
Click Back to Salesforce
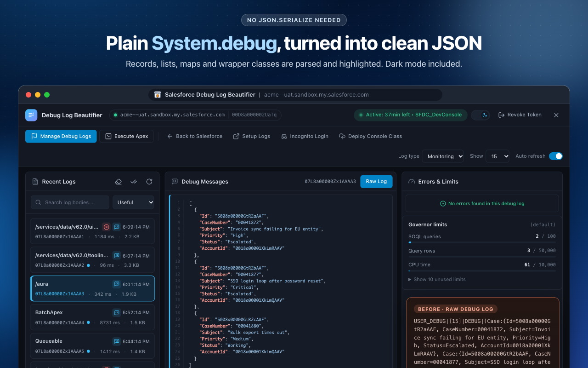195,136
